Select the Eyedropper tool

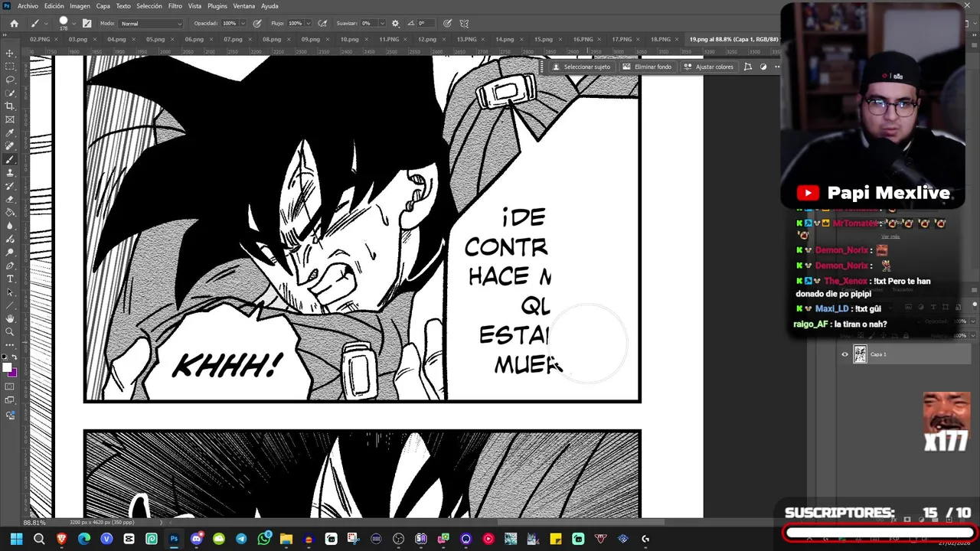10,133
